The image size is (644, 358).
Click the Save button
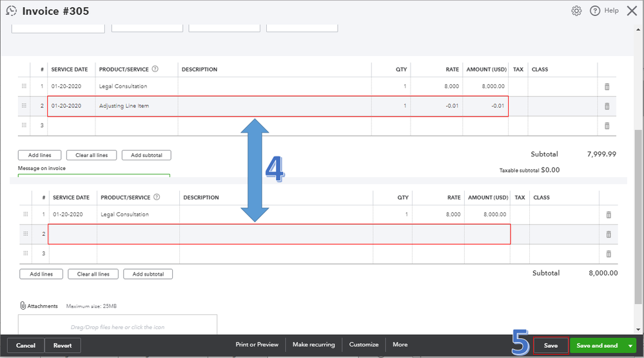coord(551,346)
